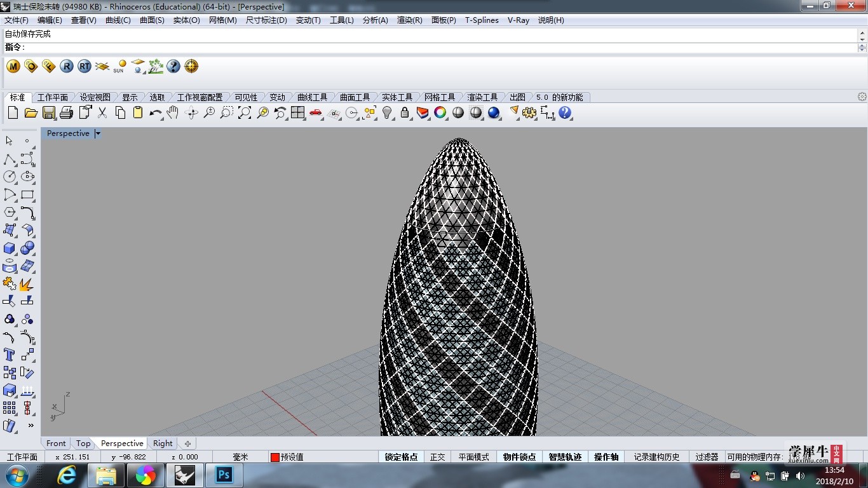868x488 pixels.
Task: Click the blue help question mark icon
Action: point(565,113)
